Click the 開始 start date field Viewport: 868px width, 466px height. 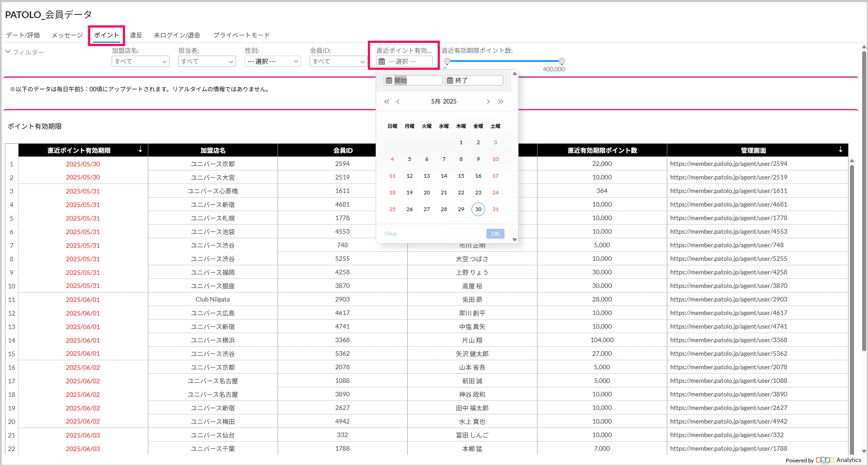pos(413,80)
